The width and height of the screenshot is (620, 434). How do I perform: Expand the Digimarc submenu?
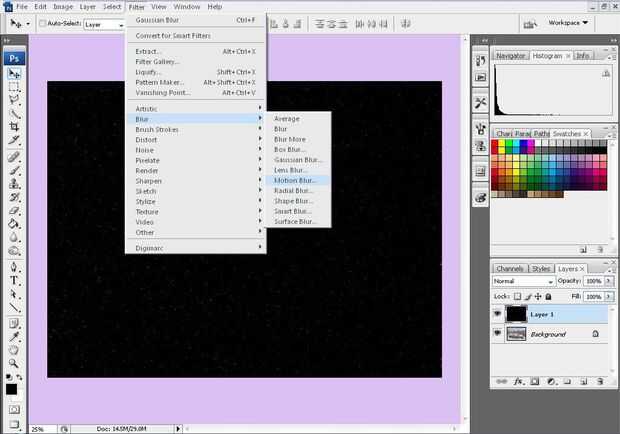point(195,248)
